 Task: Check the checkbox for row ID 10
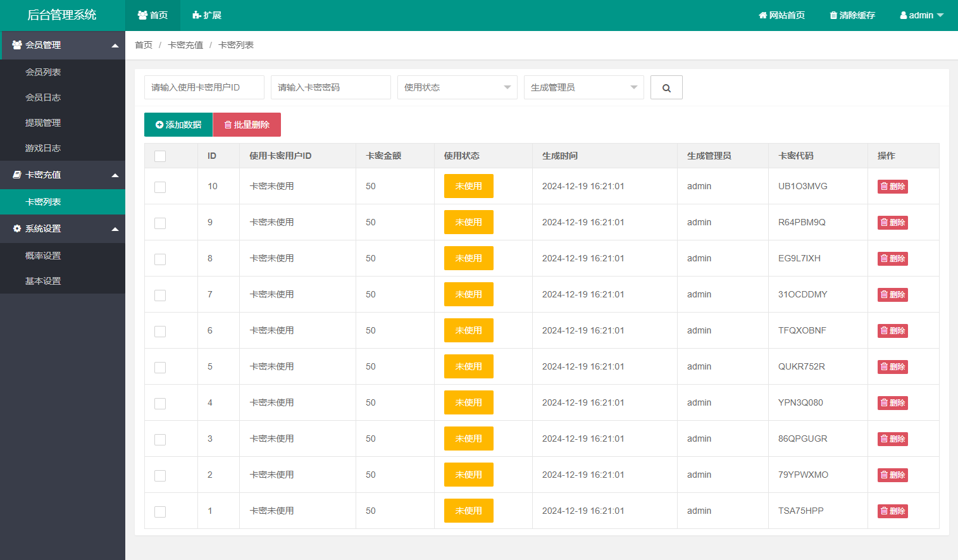click(159, 186)
